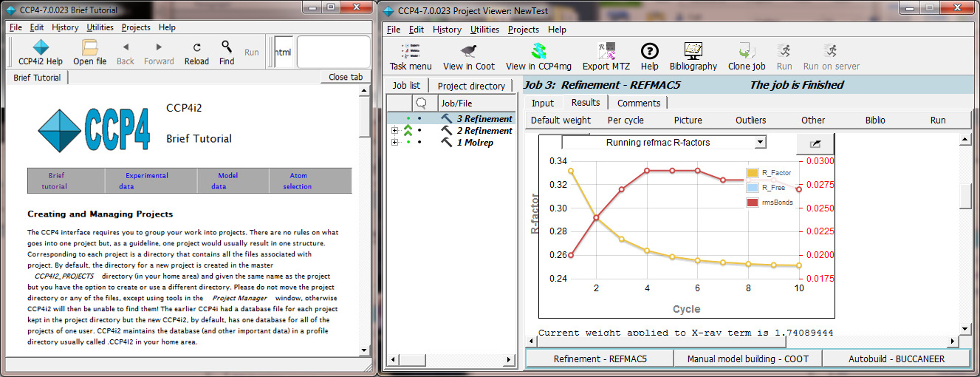The height and width of the screenshot is (377, 980).
Task: Click the speech bubble column header icon
Action: click(421, 103)
